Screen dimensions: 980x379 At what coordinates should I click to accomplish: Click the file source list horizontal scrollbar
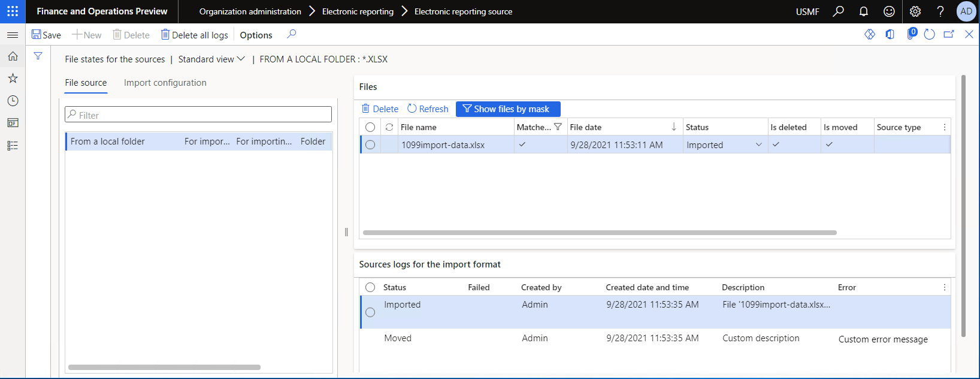pyautogui.click(x=164, y=367)
